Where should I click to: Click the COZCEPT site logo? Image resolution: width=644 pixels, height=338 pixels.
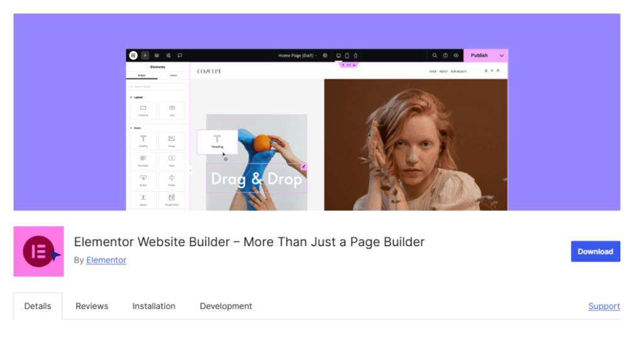pos(209,71)
